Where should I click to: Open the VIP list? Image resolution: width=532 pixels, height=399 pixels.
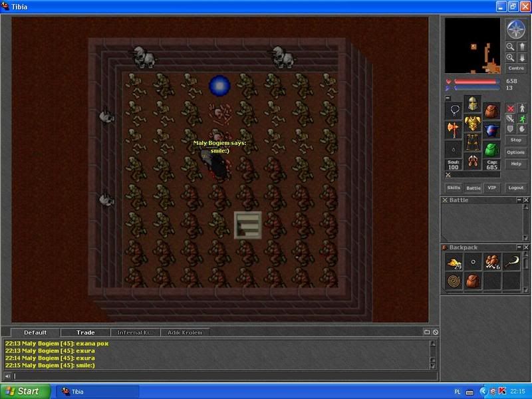coord(491,188)
